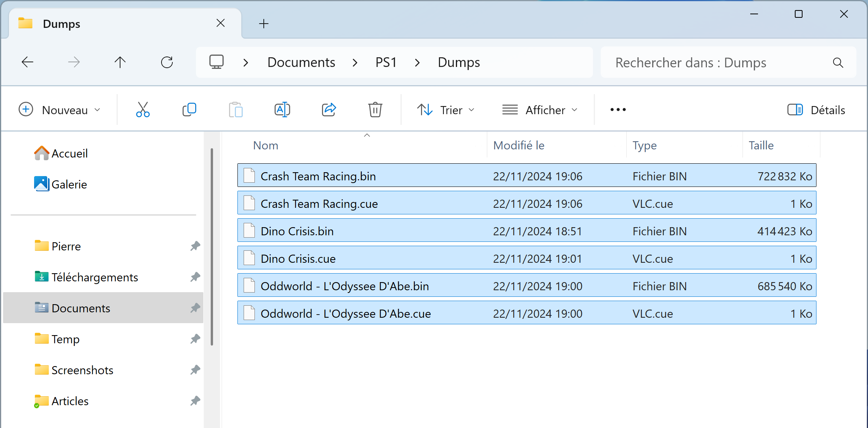Click the Cut scissors icon
Screen dimensions: 868x428
(143, 110)
